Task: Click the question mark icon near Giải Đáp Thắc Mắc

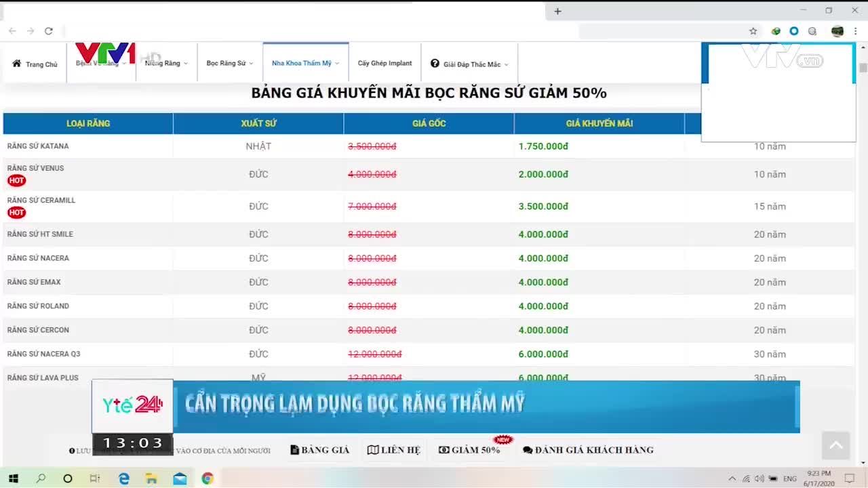Action: [435, 63]
